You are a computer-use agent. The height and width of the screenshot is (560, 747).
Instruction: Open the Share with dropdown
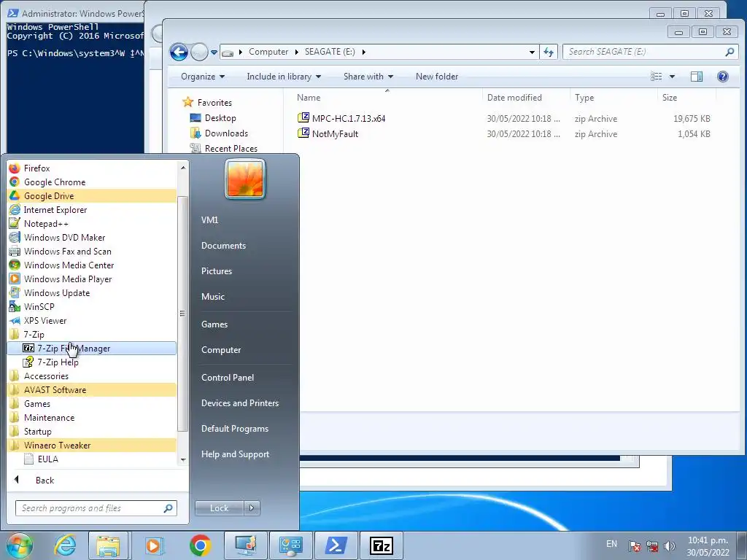coord(368,76)
